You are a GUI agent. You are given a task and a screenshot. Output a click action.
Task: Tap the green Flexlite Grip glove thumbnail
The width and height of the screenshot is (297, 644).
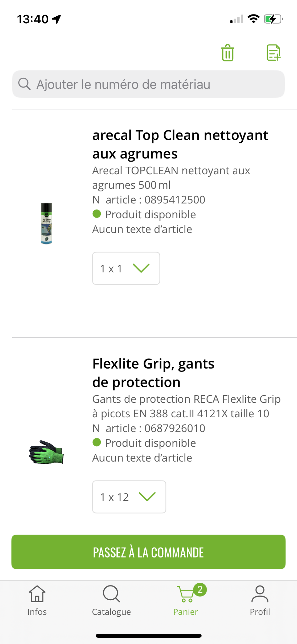tap(46, 452)
